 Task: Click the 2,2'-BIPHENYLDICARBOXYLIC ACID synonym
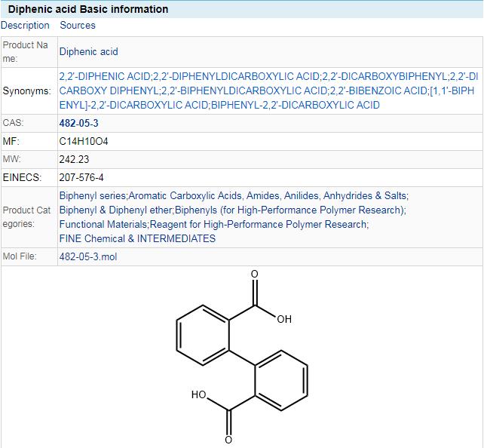[243, 91]
